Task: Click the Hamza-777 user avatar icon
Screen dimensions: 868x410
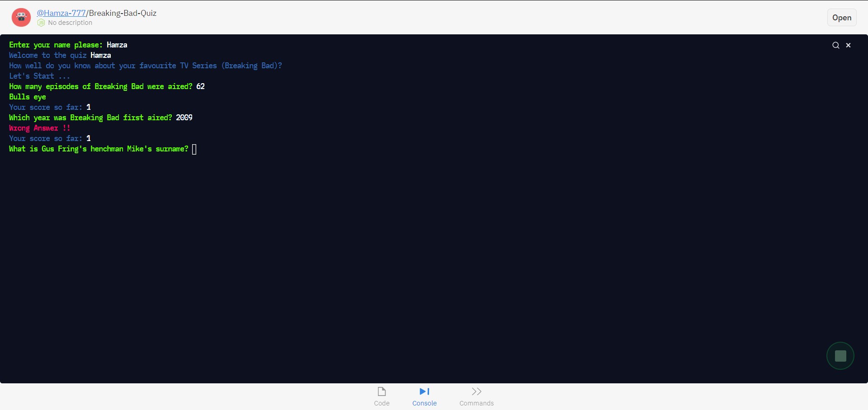Action: (21, 18)
